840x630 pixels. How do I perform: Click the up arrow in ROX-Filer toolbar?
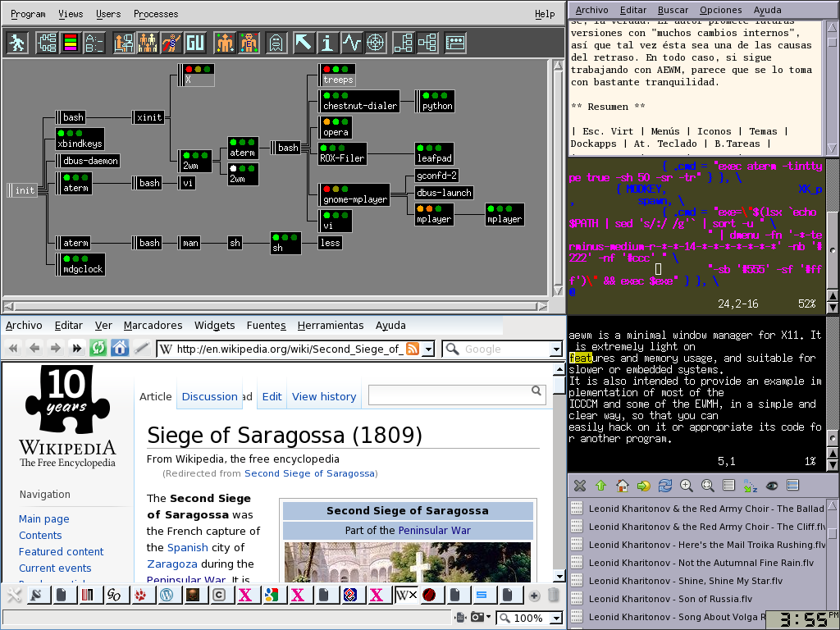[x=600, y=486]
